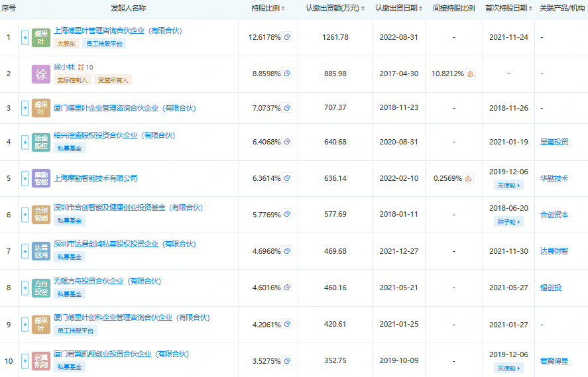Open the indirect holding chart icon beside 0.2569%
588x377 pixels.
click(468, 178)
